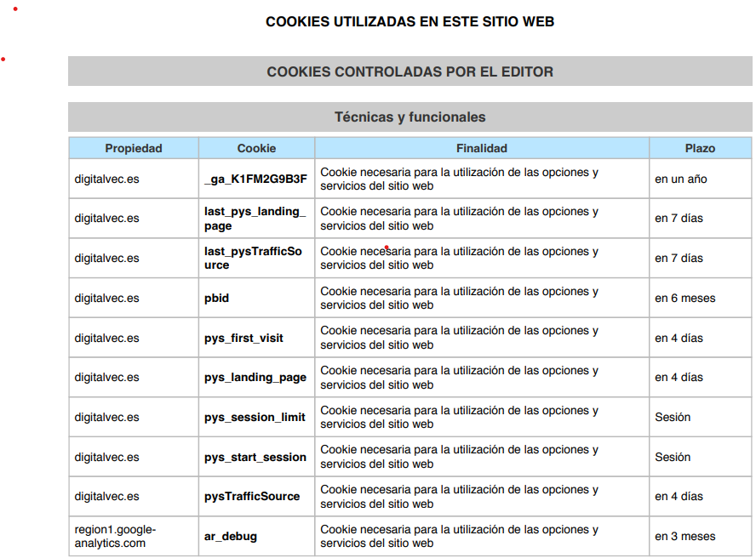Click the 'COOKIES UTILIZADAS EN ESTE SITIO WEB' title
The width and height of the screenshot is (756, 558).
pyautogui.click(x=409, y=22)
